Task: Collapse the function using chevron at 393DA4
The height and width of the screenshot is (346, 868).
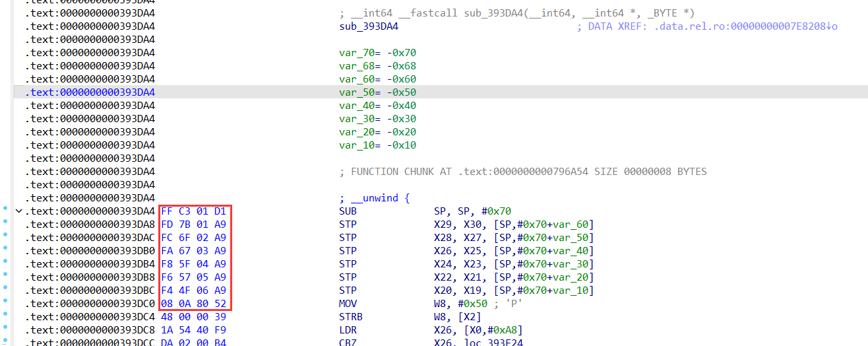Action: 18,211
